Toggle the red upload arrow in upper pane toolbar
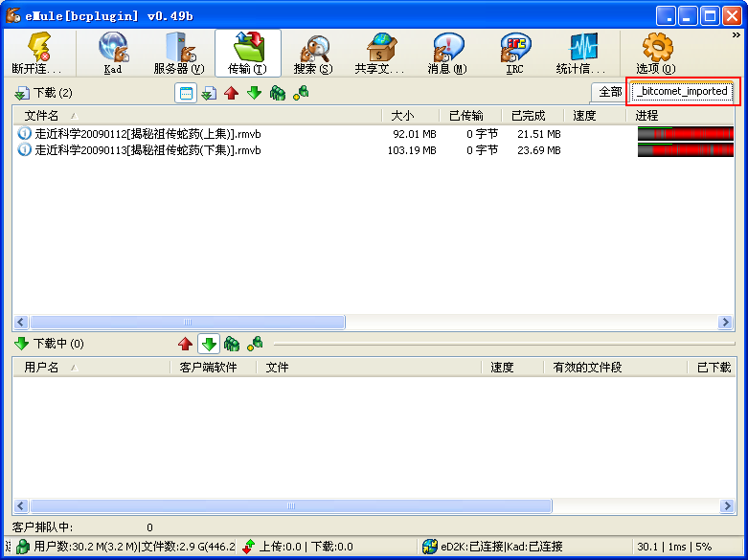 232,93
